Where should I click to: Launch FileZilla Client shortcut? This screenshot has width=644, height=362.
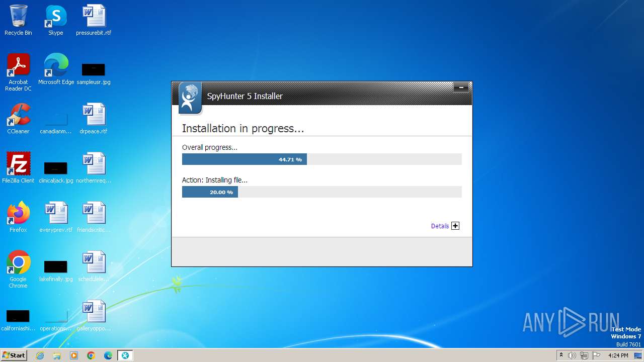18,168
